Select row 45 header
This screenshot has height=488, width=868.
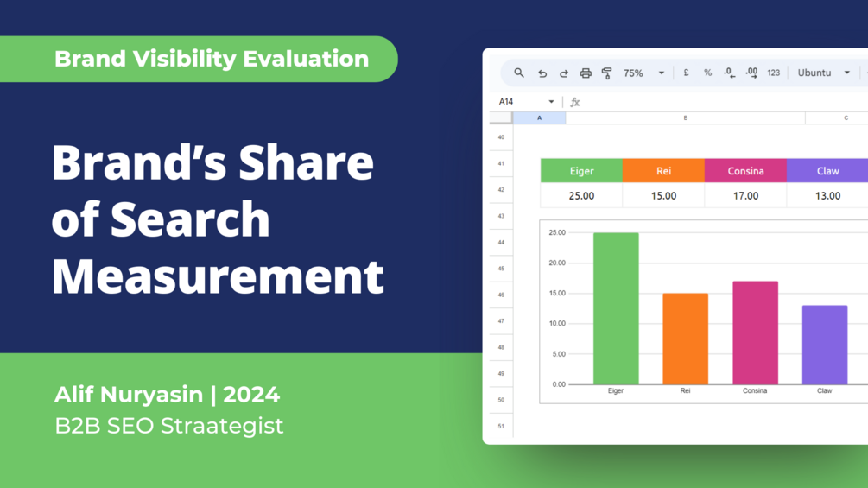501,269
